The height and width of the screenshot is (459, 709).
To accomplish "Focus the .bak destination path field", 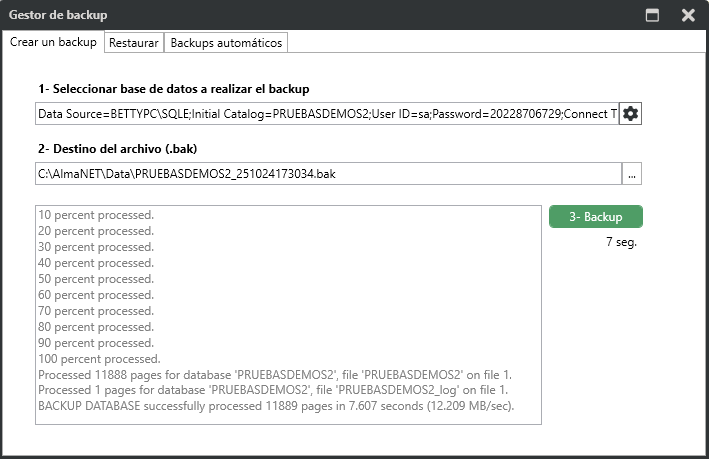I will coord(326,174).
